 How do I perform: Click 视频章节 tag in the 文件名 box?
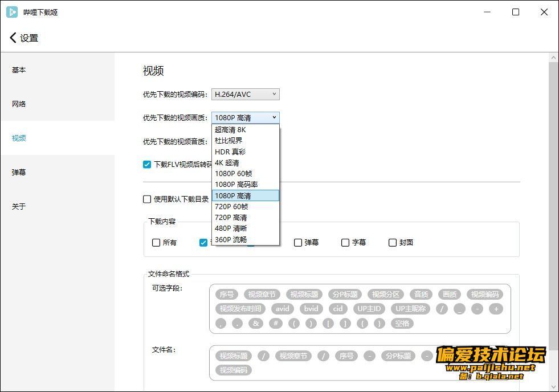click(x=293, y=356)
